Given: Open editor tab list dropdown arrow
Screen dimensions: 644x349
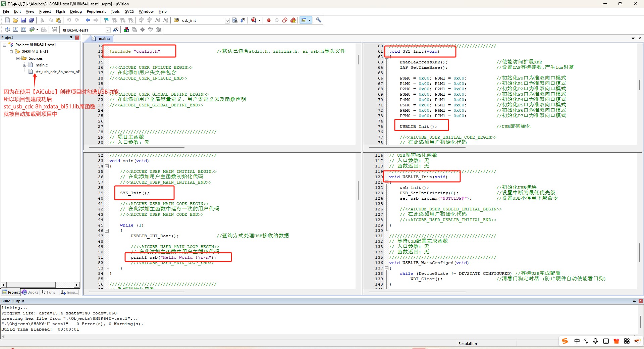Looking at the screenshot, I should (x=633, y=38).
